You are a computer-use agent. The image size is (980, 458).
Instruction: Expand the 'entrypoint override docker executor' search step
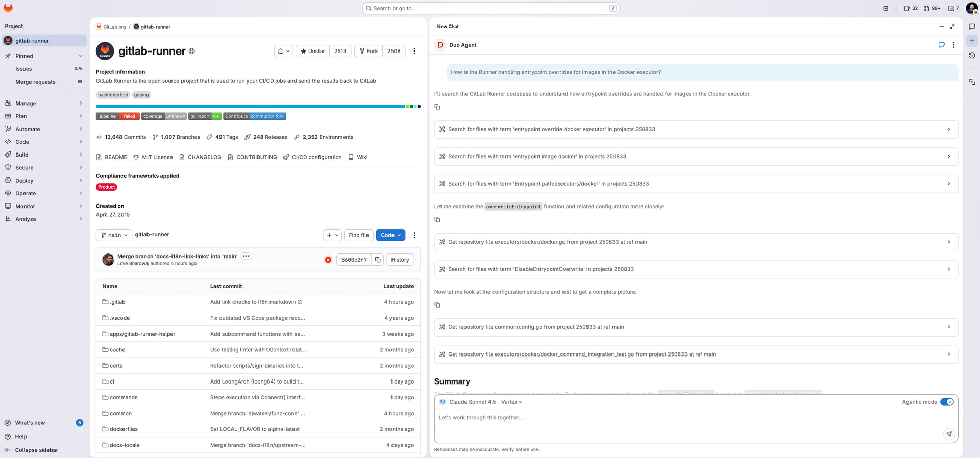696,130
